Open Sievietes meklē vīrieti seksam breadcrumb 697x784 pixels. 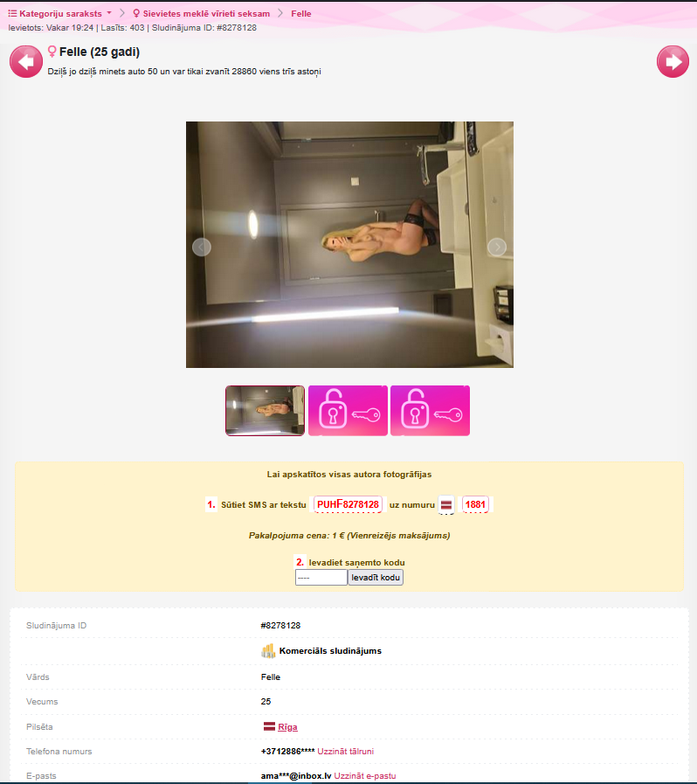click(x=202, y=13)
